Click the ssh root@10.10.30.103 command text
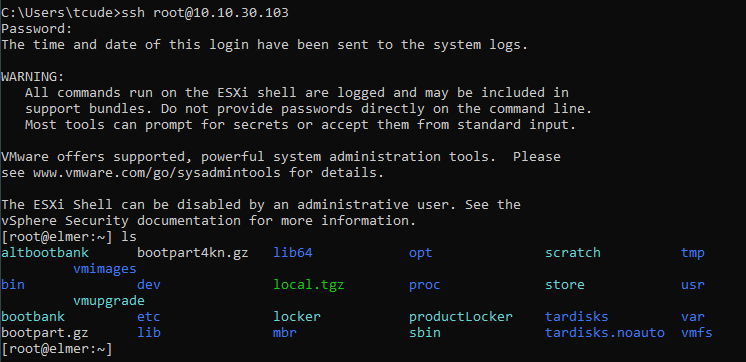 click(205, 13)
